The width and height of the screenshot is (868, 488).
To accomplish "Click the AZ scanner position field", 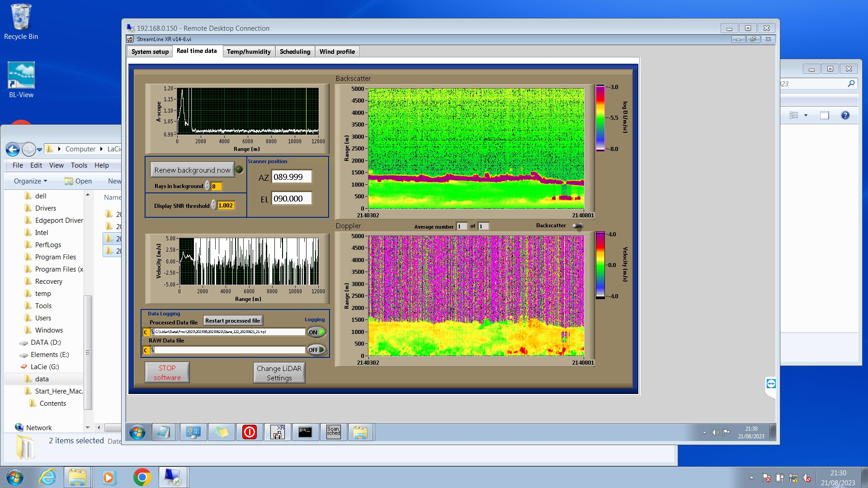I will tap(292, 177).
